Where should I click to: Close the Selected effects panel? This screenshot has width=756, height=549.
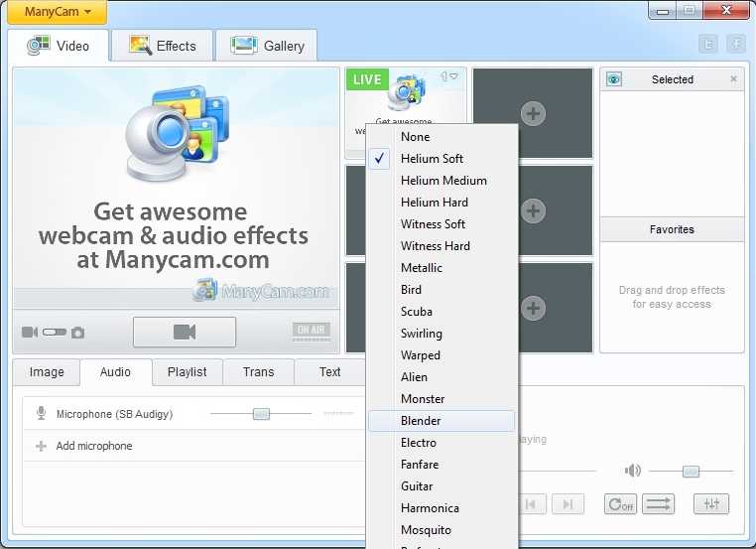733,78
